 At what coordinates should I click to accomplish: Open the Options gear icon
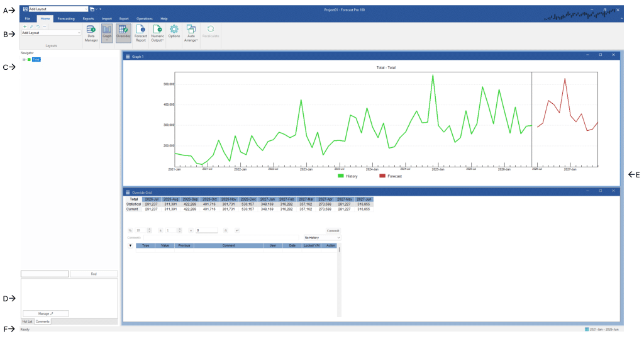click(x=174, y=32)
